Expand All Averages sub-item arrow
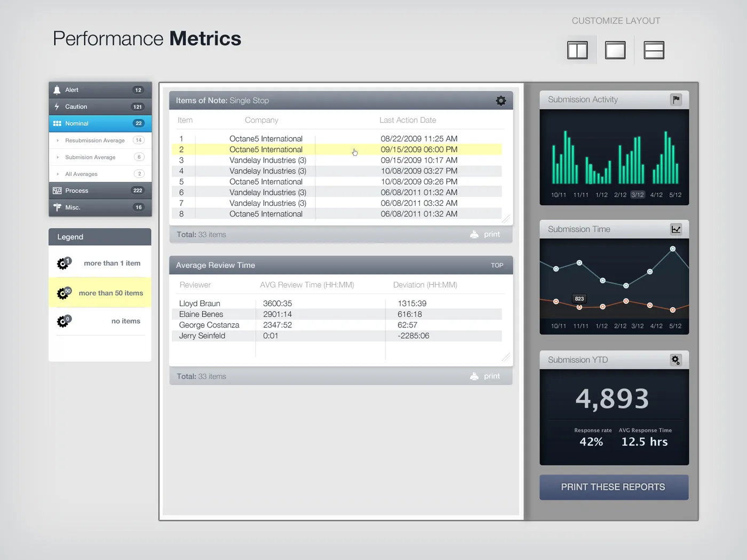Screen dimensions: 747x560 pos(58,174)
